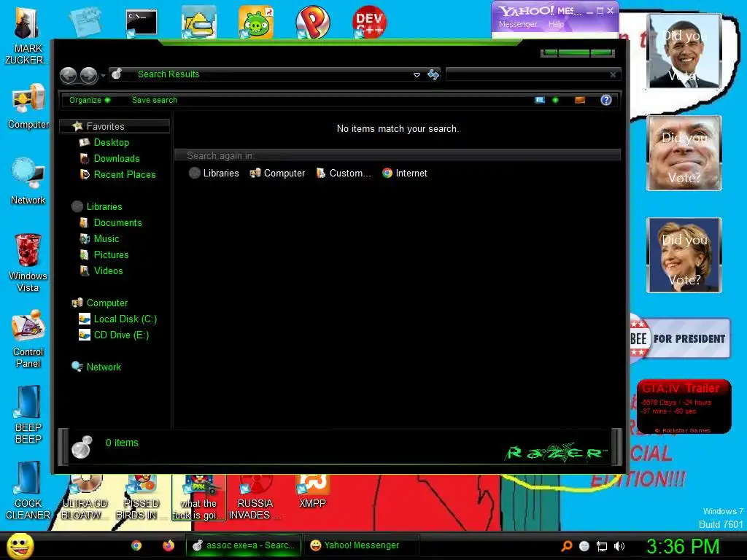The image size is (747, 560).
Task: Click the Hillary Did you Vote gadget
Action: click(684, 254)
